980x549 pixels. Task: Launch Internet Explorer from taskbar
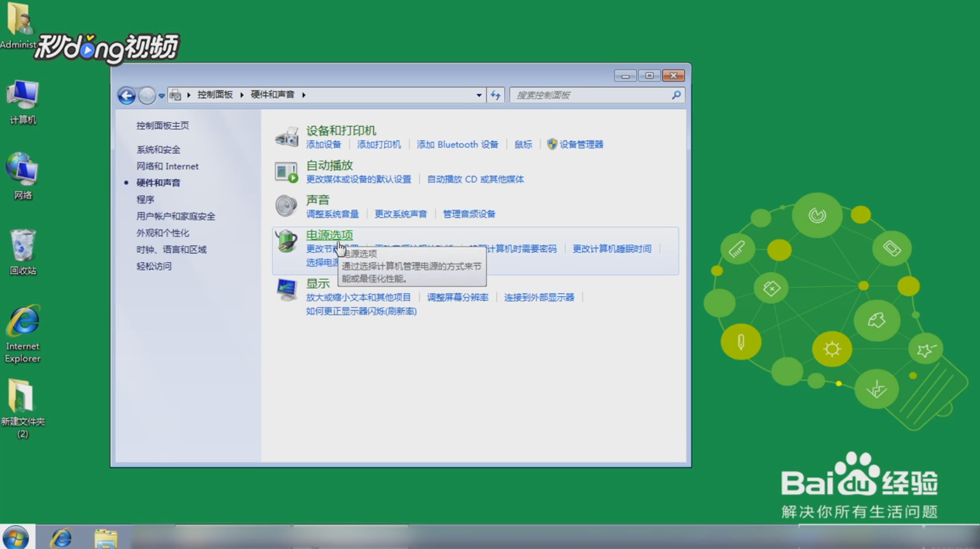click(x=60, y=537)
